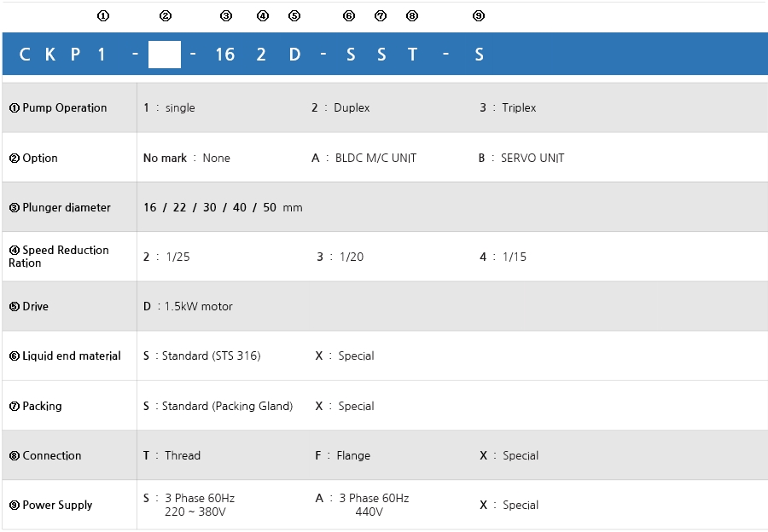Select speed reduction ratio '3 : 1/20'
The height and width of the screenshot is (532, 768).
340,257
